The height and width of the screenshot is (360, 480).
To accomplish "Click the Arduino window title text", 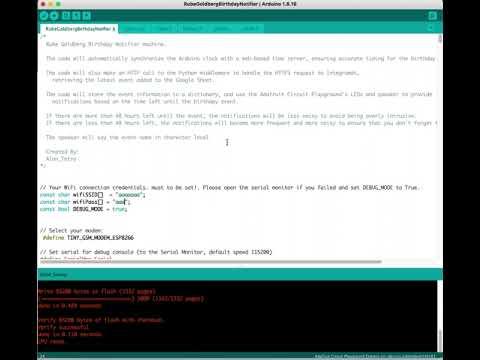I will pyautogui.click(x=240, y=4).
